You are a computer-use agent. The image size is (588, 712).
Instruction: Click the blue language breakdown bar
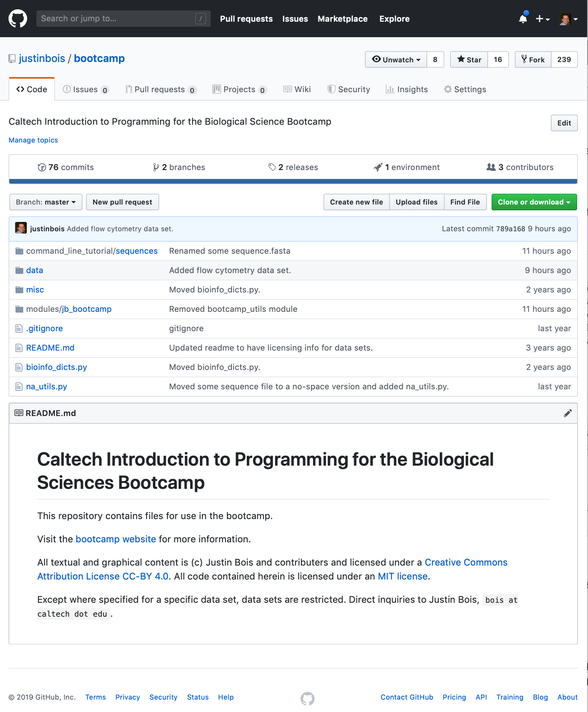(x=293, y=181)
